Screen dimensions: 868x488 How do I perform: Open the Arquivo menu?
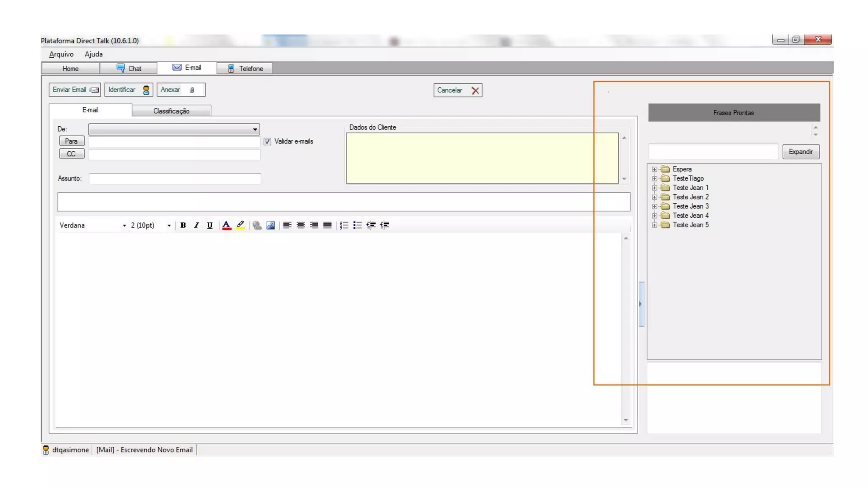[x=61, y=54]
